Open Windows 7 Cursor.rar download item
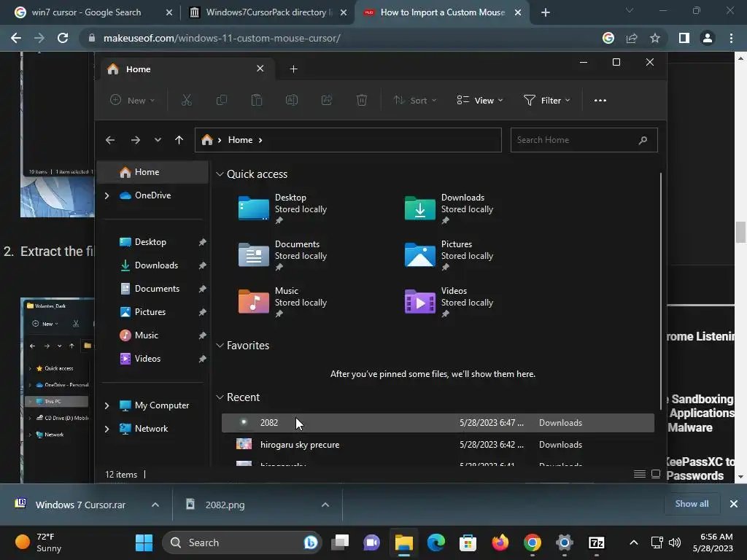The width and height of the screenshot is (747, 560). [x=80, y=505]
